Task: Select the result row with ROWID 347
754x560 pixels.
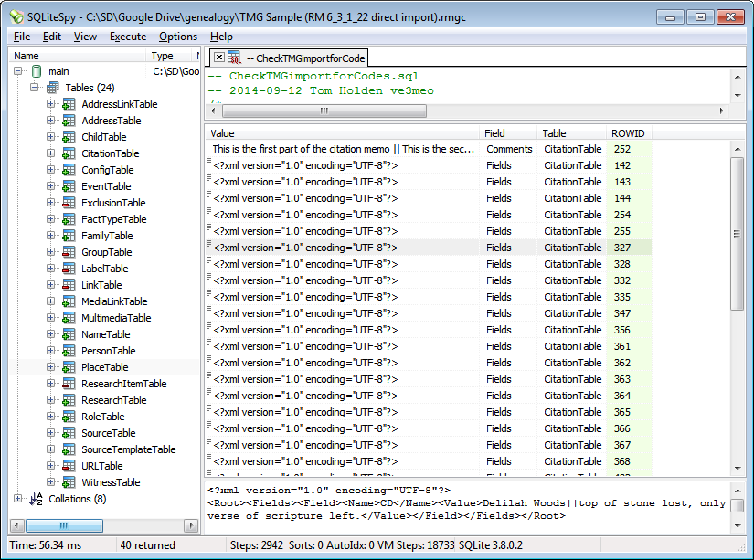Action: coord(429,313)
